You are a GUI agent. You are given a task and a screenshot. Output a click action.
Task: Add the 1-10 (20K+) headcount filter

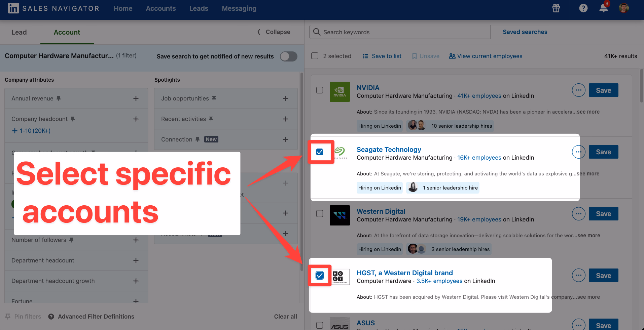[x=31, y=131]
